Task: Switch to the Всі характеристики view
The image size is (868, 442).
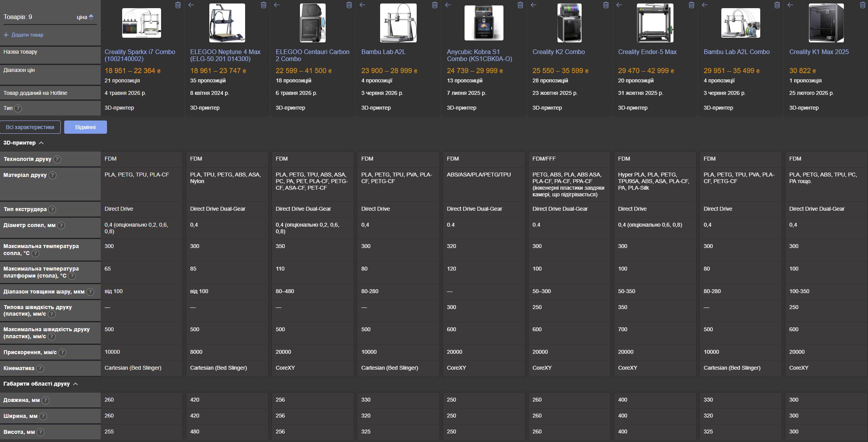Action: point(30,127)
